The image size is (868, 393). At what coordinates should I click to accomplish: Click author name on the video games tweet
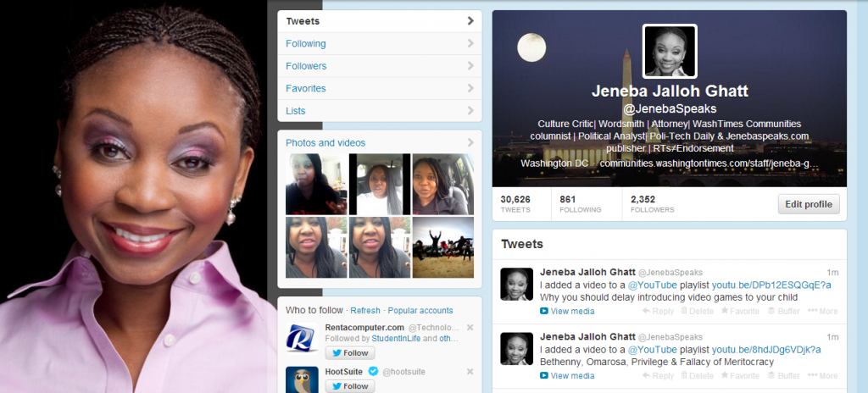click(x=587, y=273)
